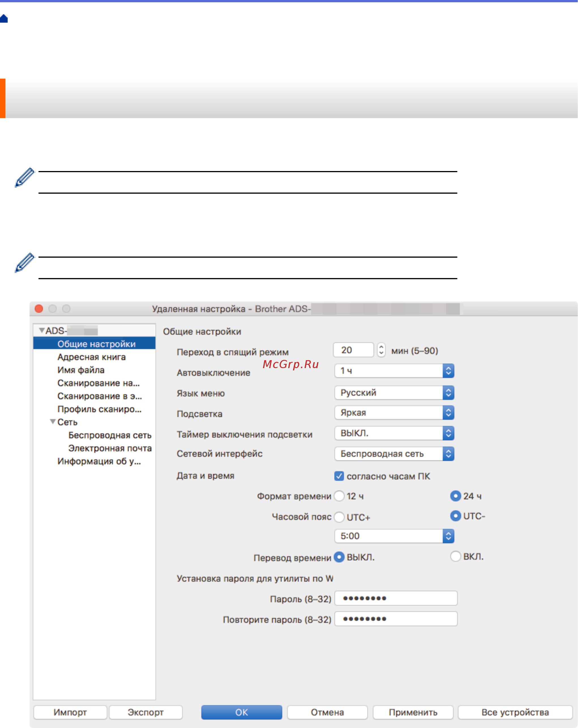Select the UTC+ time zone option
The width and height of the screenshot is (578, 728).
(339, 517)
